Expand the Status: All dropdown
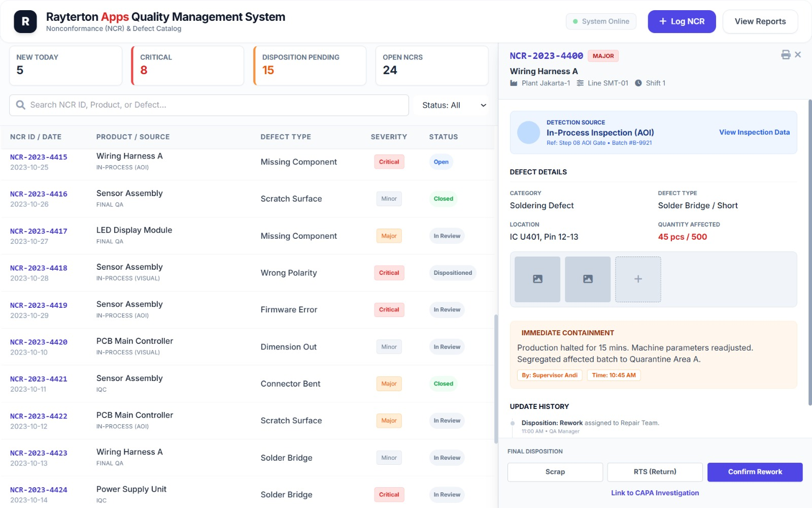 click(451, 105)
